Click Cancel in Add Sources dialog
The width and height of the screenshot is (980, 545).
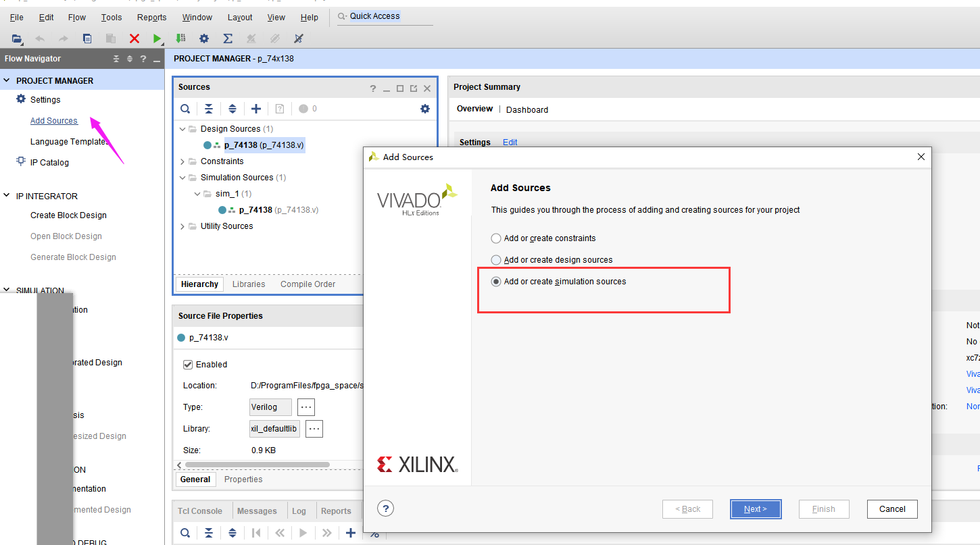point(892,509)
